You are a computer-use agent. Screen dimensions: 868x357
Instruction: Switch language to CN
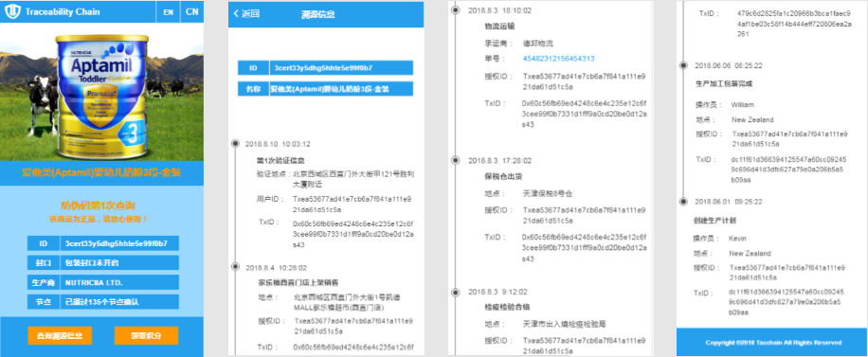tap(191, 11)
